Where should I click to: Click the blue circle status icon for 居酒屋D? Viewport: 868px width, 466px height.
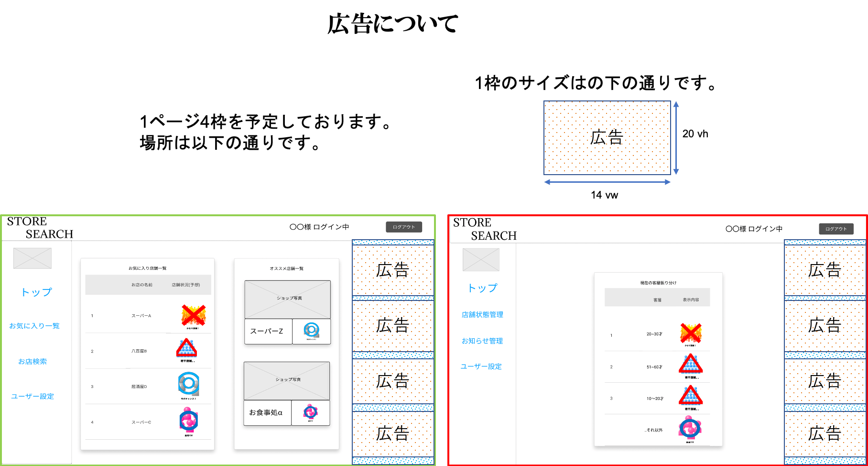[x=188, y=384]
